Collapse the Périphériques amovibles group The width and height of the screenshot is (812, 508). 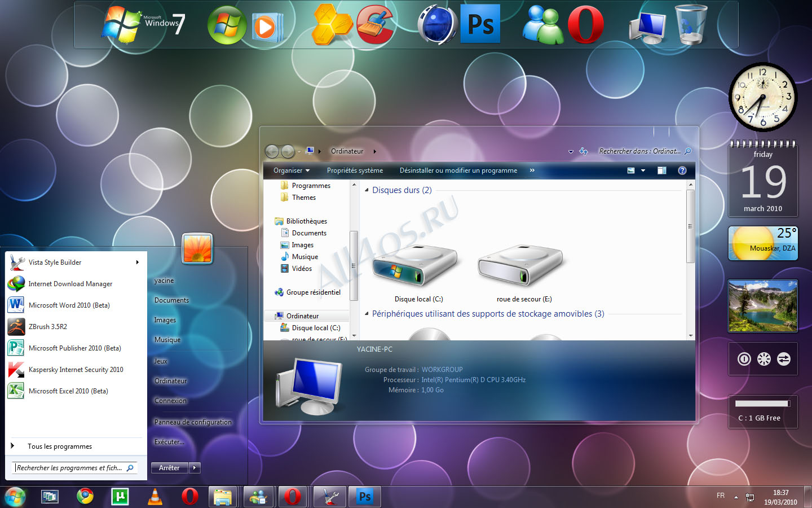pyautogui.click(x=367, y=314)
